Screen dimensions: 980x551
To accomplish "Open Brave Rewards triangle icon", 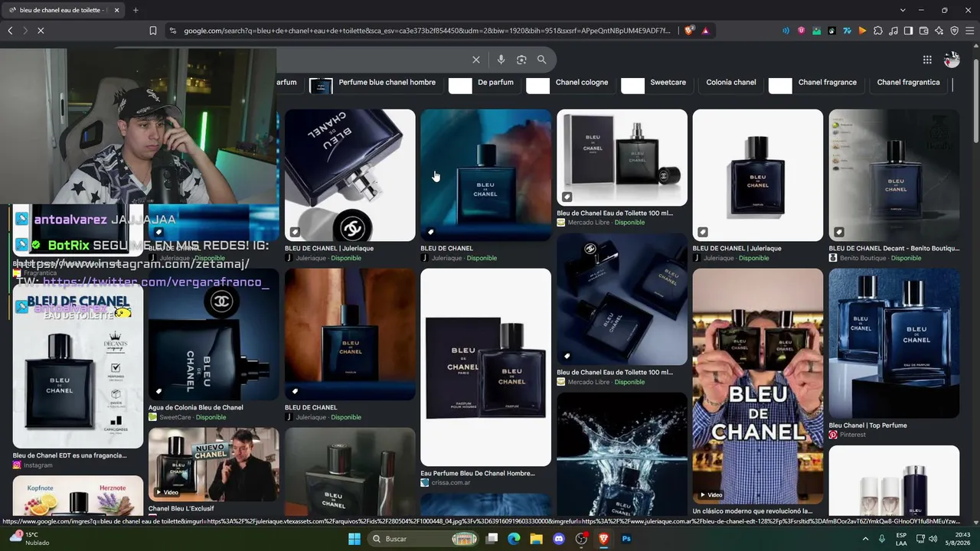I will click(705, 31).
